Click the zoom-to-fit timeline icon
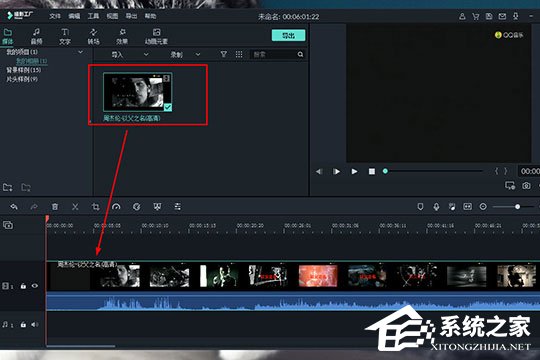 tap(467, 207)
